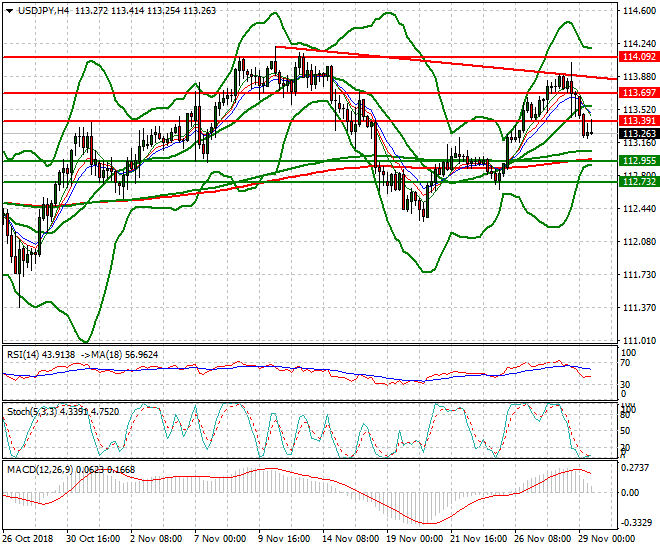The width and height of the screenshot is (660, 550).
Task: Select the green 112.732 support label
Action: (x=637, y=181)
